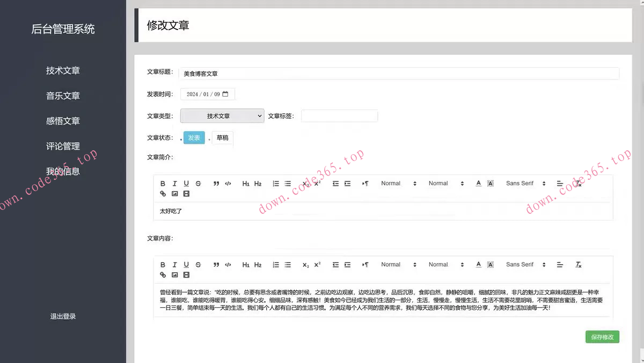The width and height of the screenshot is (644, 363).
Task: Open the Normal heading dropdown in the intro editor
Action: (392, 183)
